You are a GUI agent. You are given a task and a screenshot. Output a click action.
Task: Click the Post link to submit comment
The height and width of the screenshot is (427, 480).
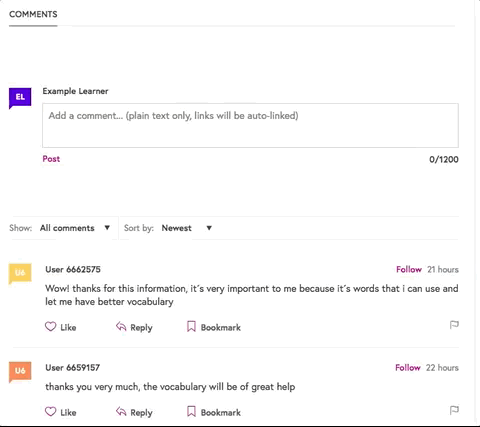click(x=51, y=159)
